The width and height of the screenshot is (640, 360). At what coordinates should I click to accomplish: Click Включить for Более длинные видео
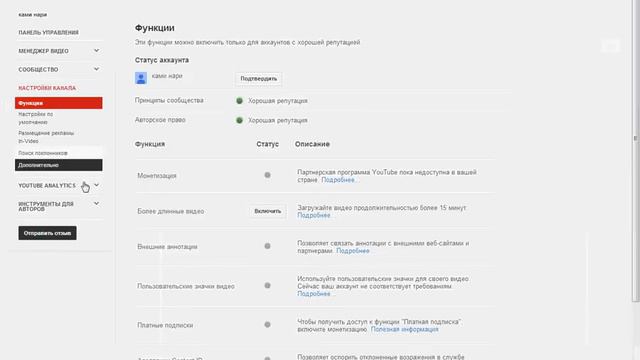(268, 211)
